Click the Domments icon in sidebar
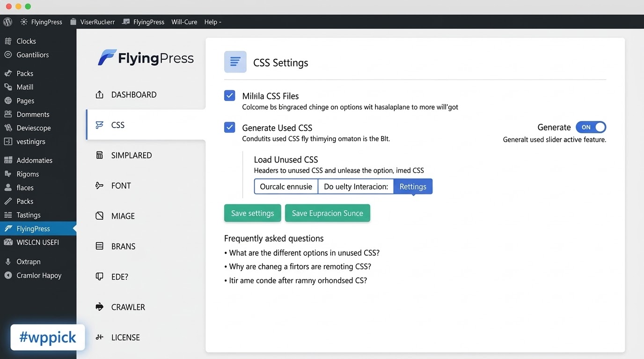 (8, 114)
